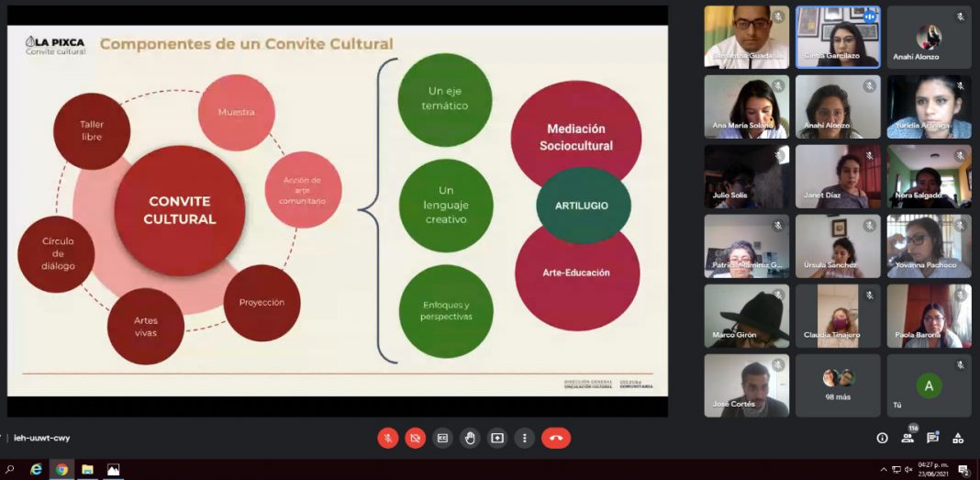980x480 pixels.
Task: Select Cintia Garcilazo's highlighted video tile
Action: (838, 38)
